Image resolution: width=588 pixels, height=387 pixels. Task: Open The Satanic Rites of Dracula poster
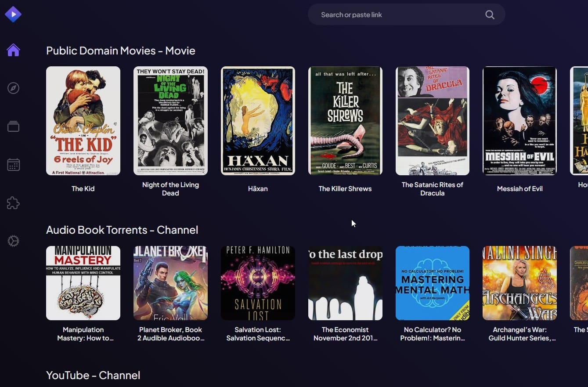click(433, 121)
